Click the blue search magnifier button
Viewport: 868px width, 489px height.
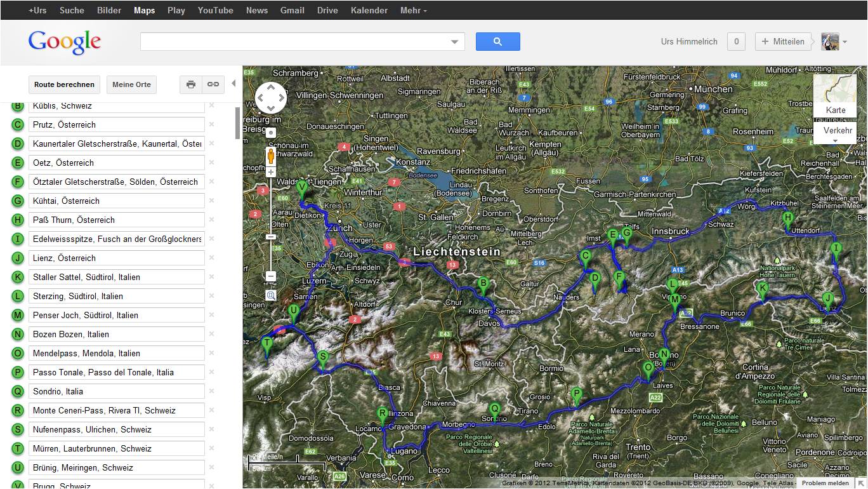[x=497, y=42]
